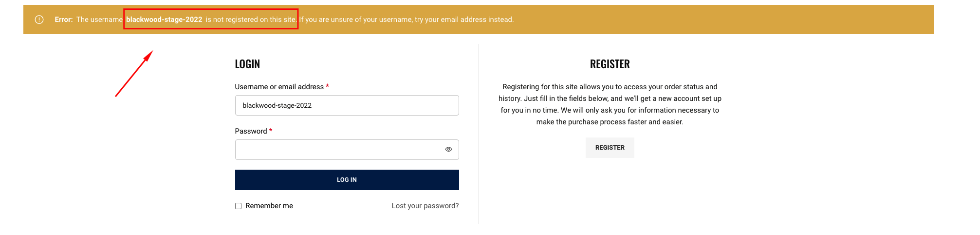Show password with the eye icon
The width and height of the screenshot is (980, 235).
pos(448,149)
